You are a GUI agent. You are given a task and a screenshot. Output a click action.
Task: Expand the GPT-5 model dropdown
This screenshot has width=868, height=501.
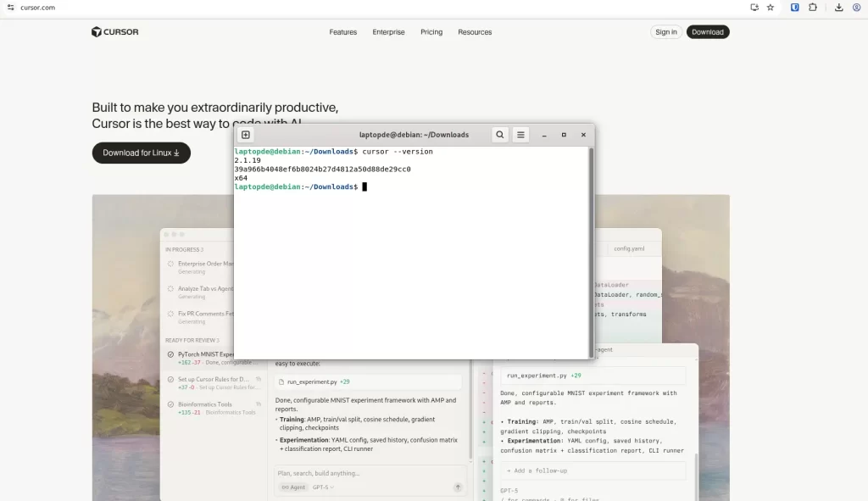[323, 487]
